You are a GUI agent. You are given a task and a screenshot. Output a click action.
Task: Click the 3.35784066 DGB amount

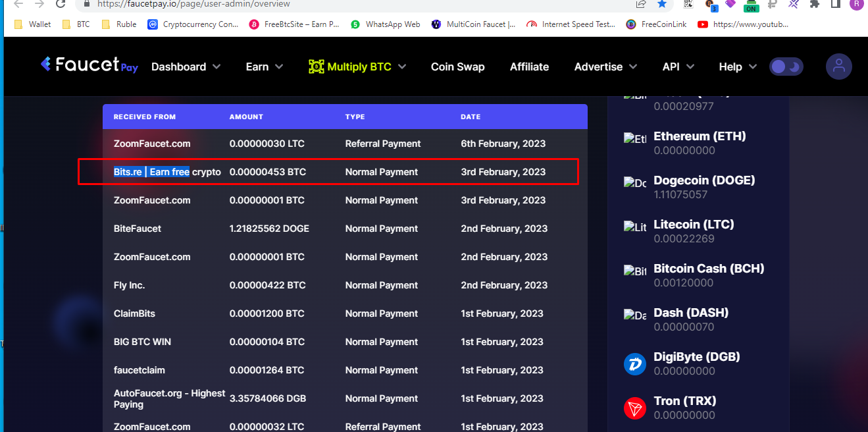click(x=268, y=398)
